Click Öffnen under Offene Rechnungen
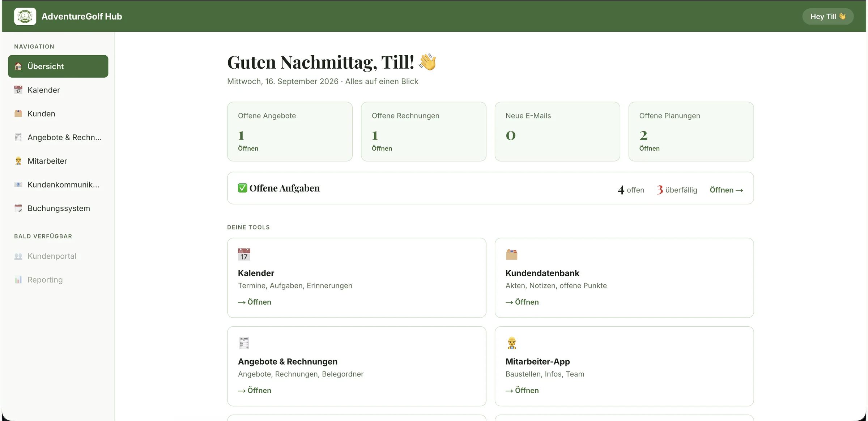The image size is (868, 421). (382, 149)
